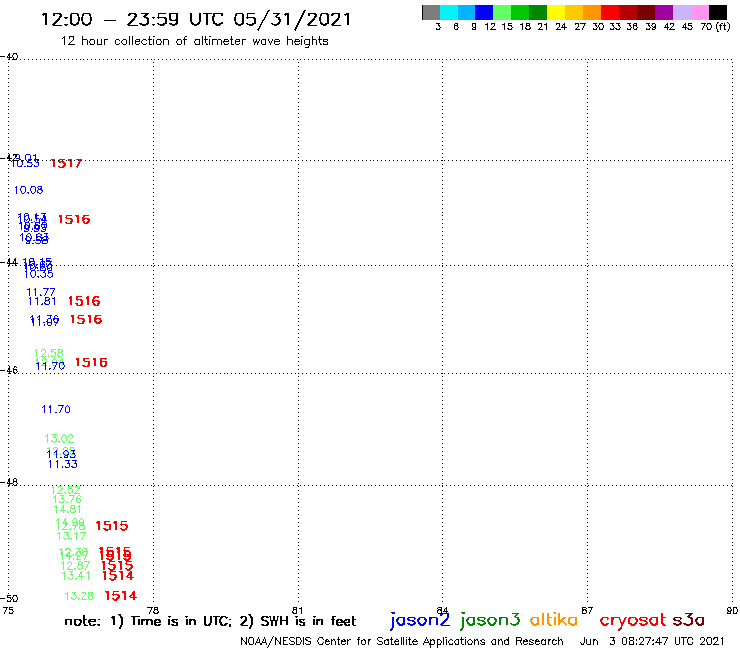Click the longitude axis label '90'
This screenshot has width=740, height=650.
[732, 610]
